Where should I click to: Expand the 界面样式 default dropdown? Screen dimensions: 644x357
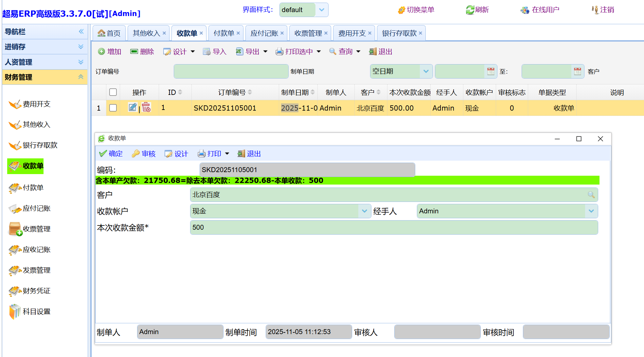click(322, 10)
